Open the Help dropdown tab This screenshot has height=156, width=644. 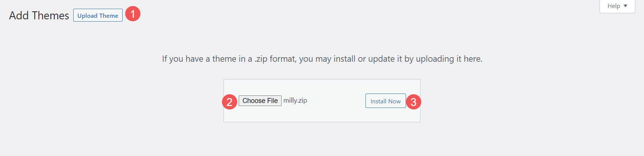(617, 6)
